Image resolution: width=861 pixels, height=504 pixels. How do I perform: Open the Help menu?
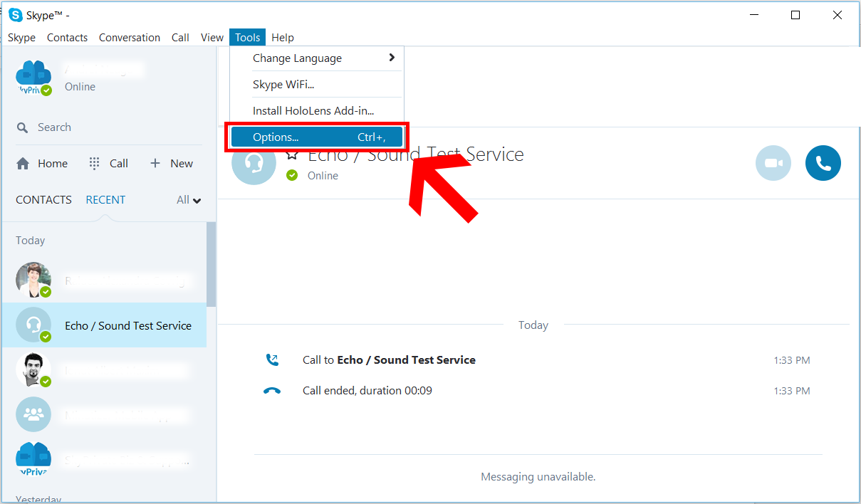pyautogui.click(x=283, y=38)
